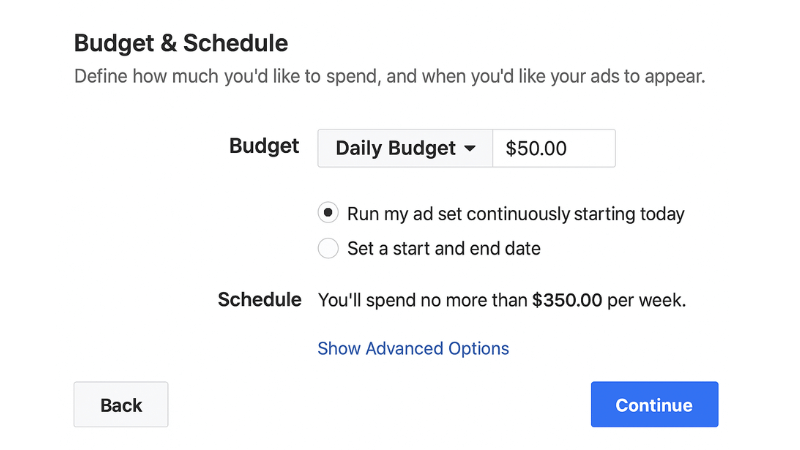Click the caret arrow beside Daily Budget
This screenshot has width=800, height=450.
tap(469, 149)
